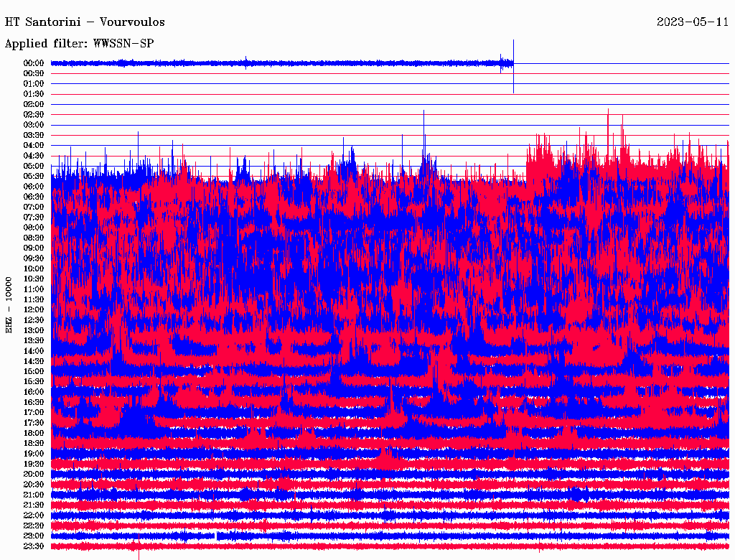The height and width of the screenshot is (560, 735).
Task: Select the 08:30 time label
Action: 34,238
